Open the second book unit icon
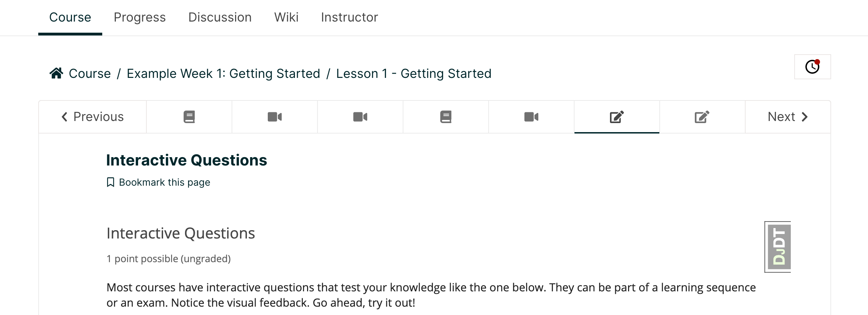This screenshot has width=868, height=315. point(446,117)
